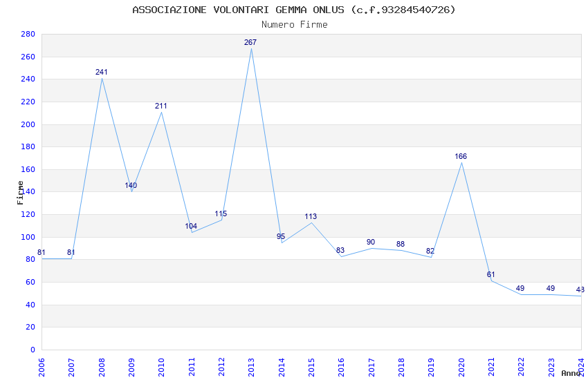588x380 pixels.
Task: Select the 211 data label for 2010
Action: click(161, 106)
